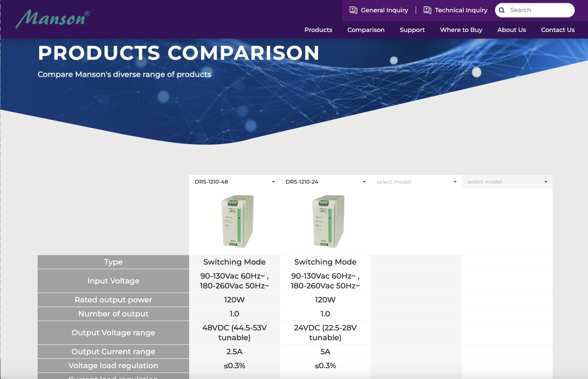
Task: Focus the Search input field
Action: coord(539,10)
